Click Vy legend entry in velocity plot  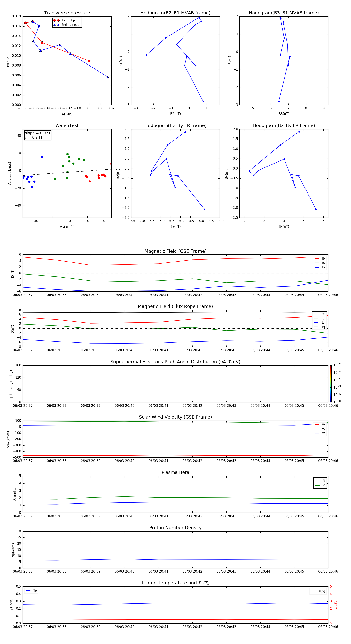point(320,429)
